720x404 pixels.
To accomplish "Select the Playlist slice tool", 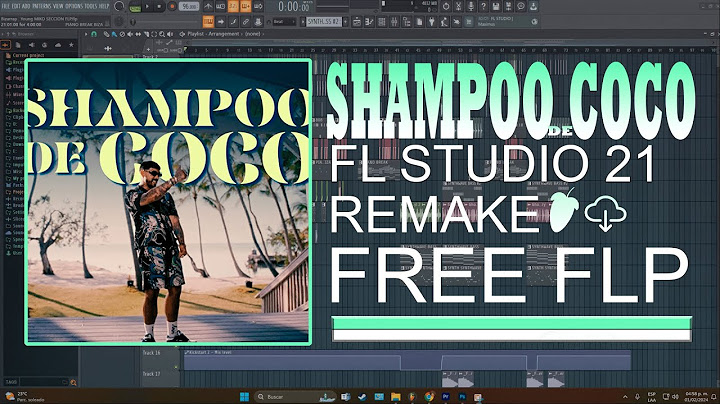I will coord(146,34).
